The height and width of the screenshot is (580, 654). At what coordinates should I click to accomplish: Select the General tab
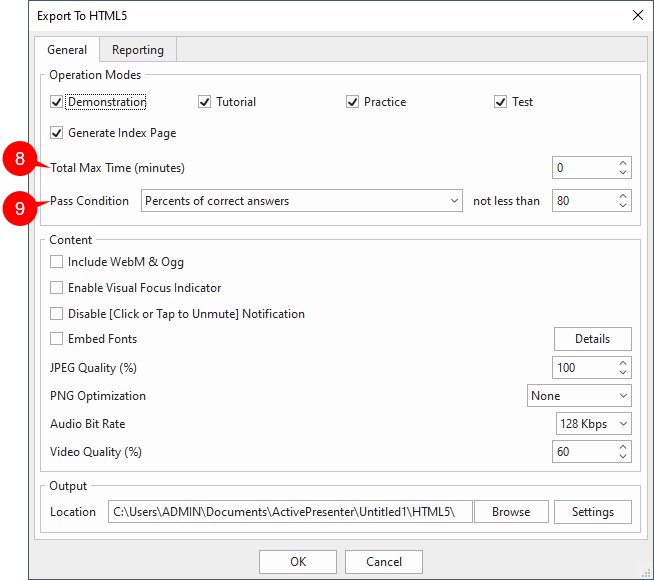tap(67, 50)
